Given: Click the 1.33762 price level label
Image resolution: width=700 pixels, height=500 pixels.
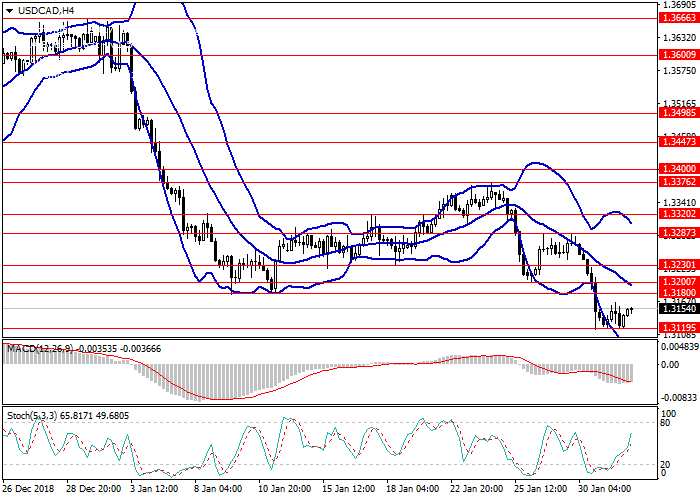Looking at the screenshot, I should [679, 182].
